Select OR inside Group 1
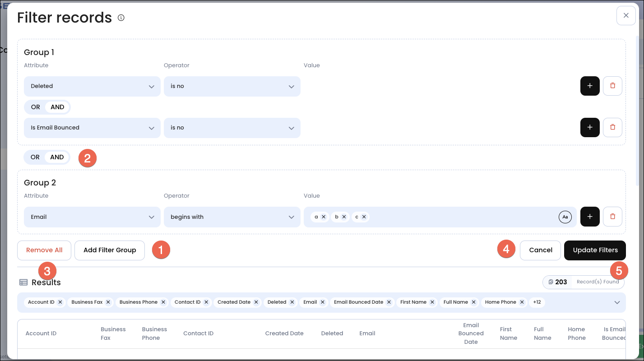This screenshot has width=644, height=361. pyautogui.click(x=36, y=107)
